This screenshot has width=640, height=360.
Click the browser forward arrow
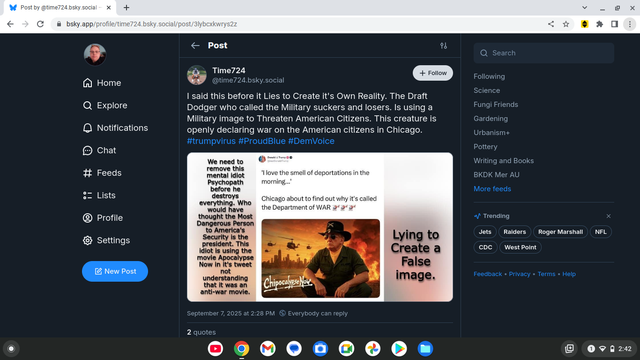(x=25, y=24)
